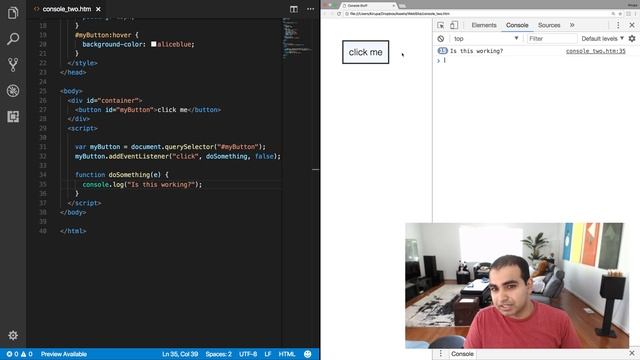
Task: Open the Default levels dropdown
Action: pyautogui.click(x=602, y=39)
